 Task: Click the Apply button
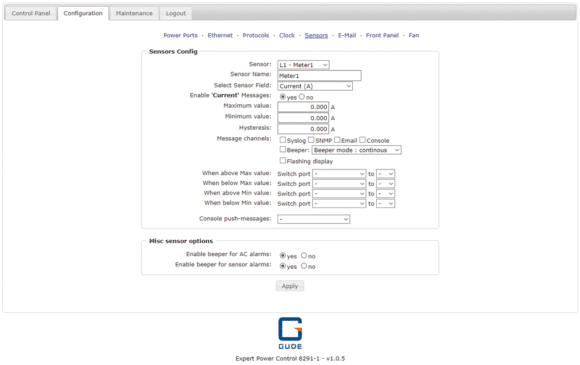(290, 286)
